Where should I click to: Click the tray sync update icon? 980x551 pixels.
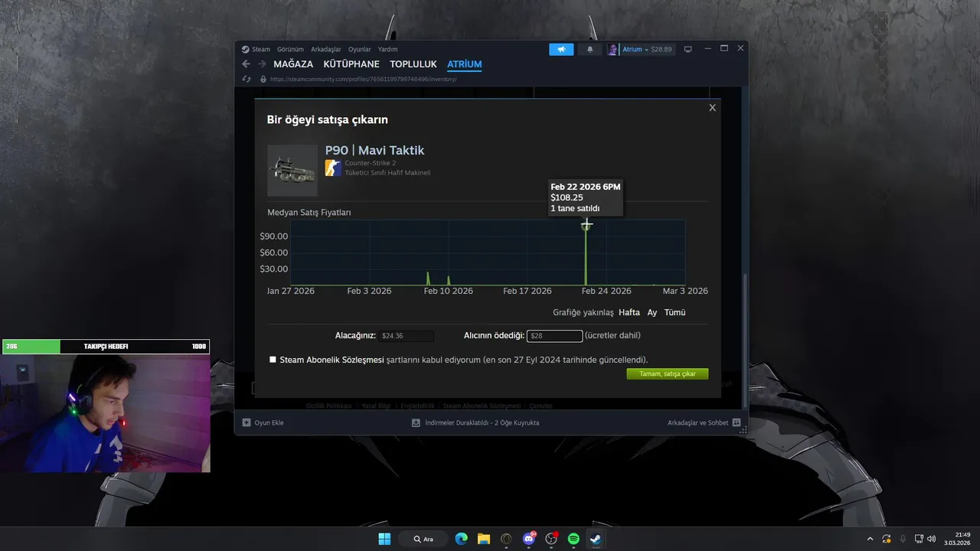tap(887, 539)
